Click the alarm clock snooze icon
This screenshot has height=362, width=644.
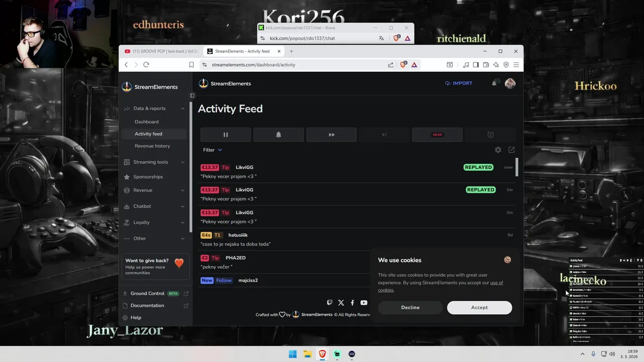click(490, 135)
